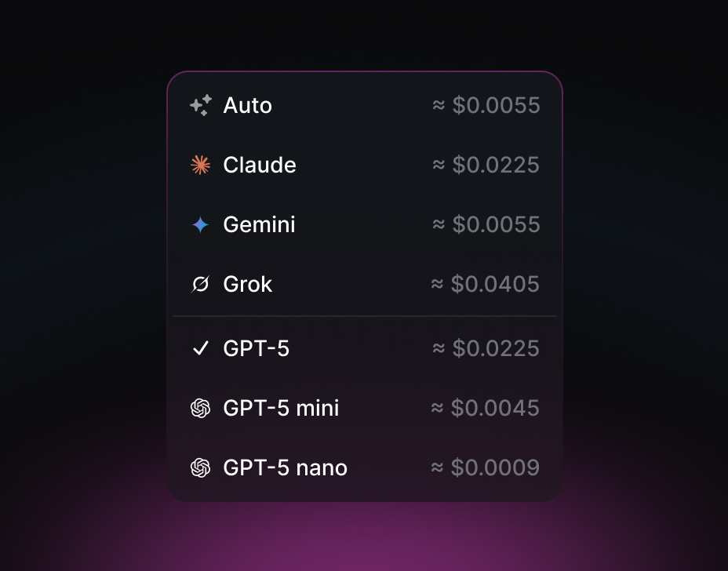The image size is (728, 571).
Task: Select the OpenAI logo beside GPT-5 mini
Action: (200, 408)
